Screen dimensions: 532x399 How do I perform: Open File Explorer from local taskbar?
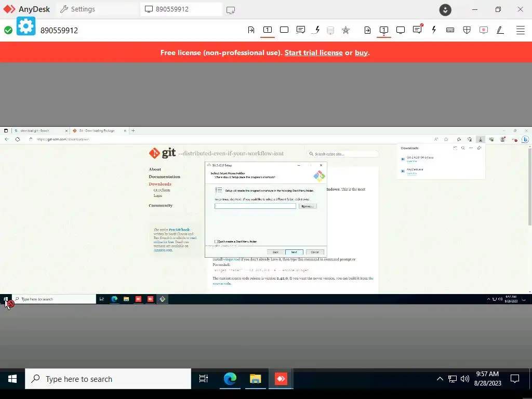click(255, 379)
